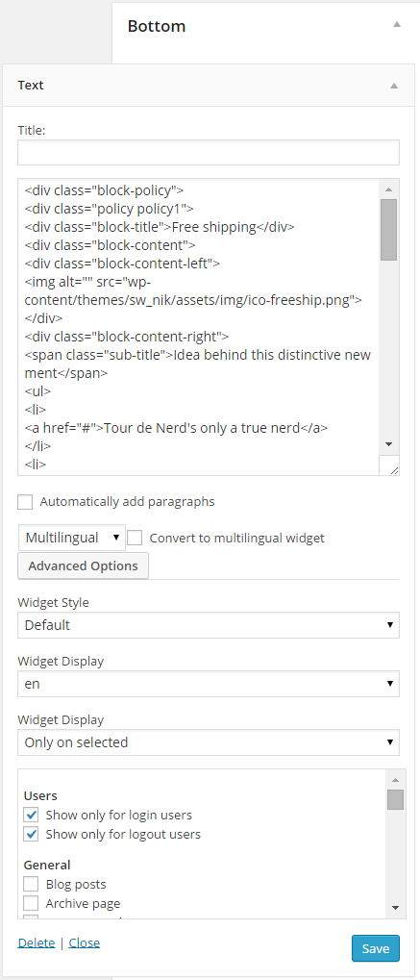Collapse the Bottom sidebar panel arrow
Screen dimensions: 420x980
point(396,24)
